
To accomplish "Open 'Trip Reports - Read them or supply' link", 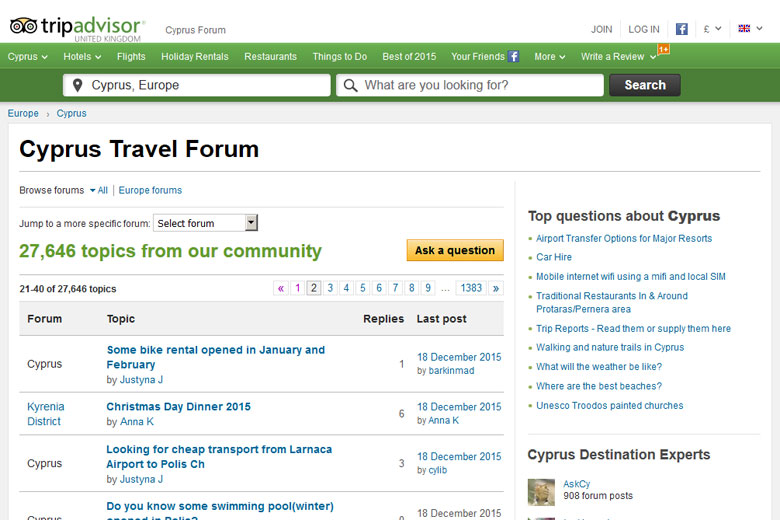I will click(x=633, y=328).
